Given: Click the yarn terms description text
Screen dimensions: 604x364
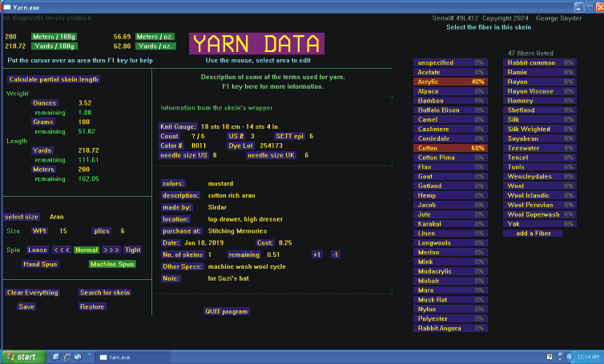Looking at the screenshot, I should tap(272, 82).
